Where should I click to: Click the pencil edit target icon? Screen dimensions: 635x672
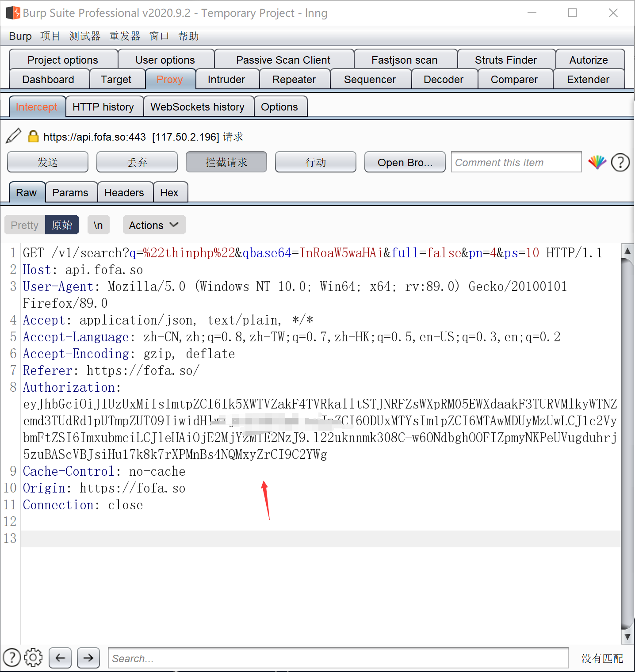point(14,136)
